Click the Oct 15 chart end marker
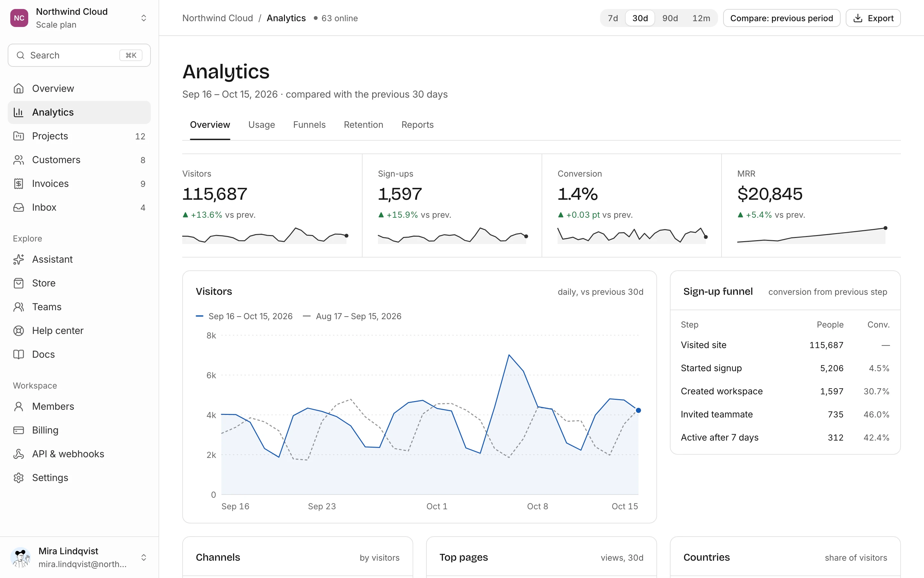Screen dimensions: 924x578 638,410
